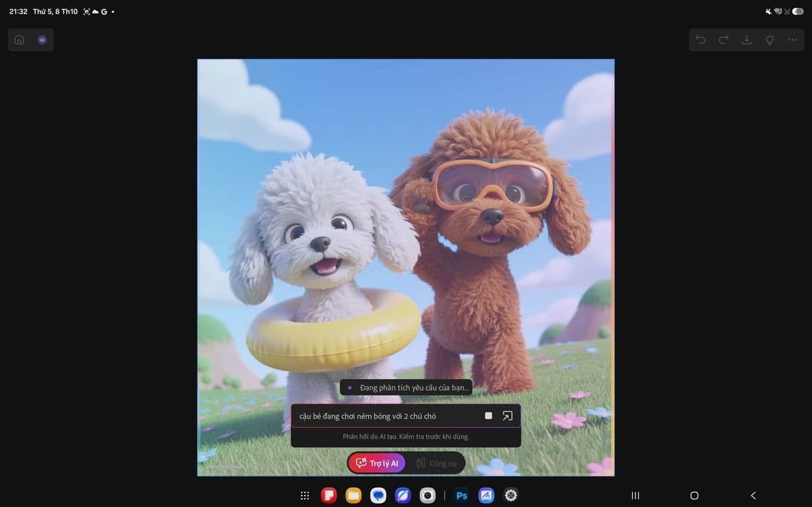
Task: Switch to the Trợ lý AI tab
Action: point(377,463)
